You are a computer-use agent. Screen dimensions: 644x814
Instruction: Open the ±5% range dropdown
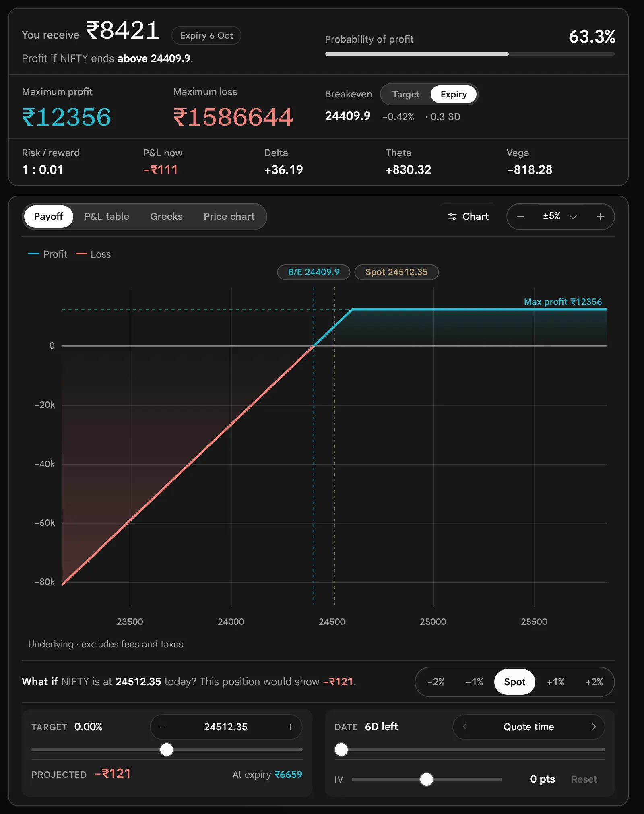(x=560, y=217)
